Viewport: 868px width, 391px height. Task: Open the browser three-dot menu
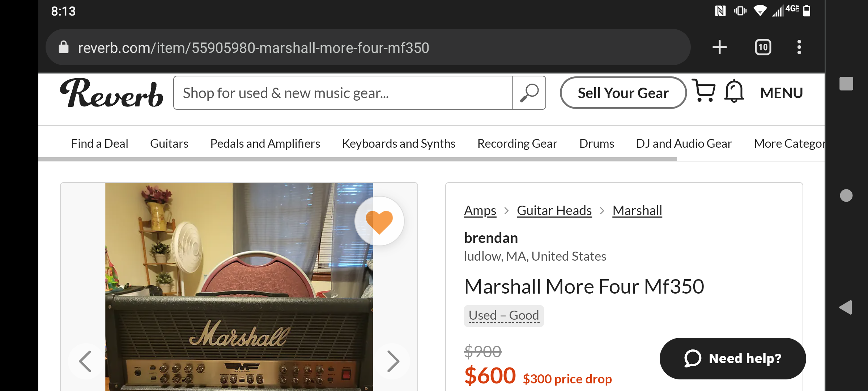click(x=799, y=47)
